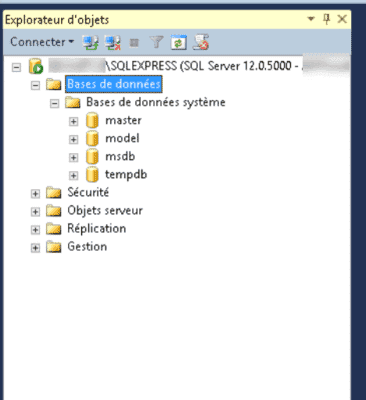
Task: Expand the Objets serveur node
Action: tap(35, 212)
